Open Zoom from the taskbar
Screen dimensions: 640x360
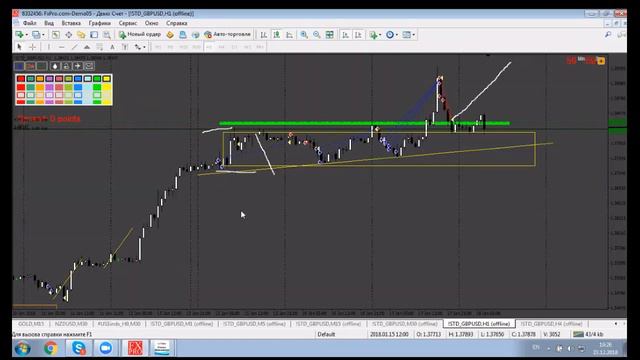click(106, 349)
